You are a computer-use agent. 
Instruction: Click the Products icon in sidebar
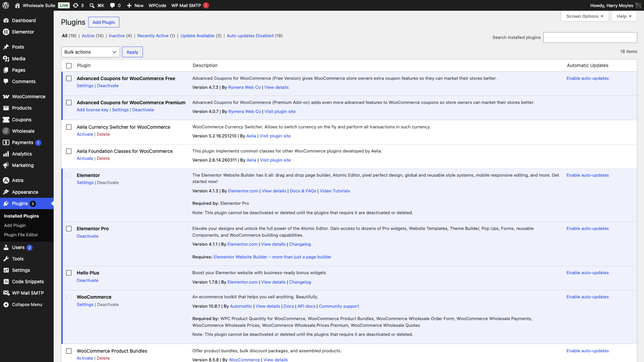6,108
